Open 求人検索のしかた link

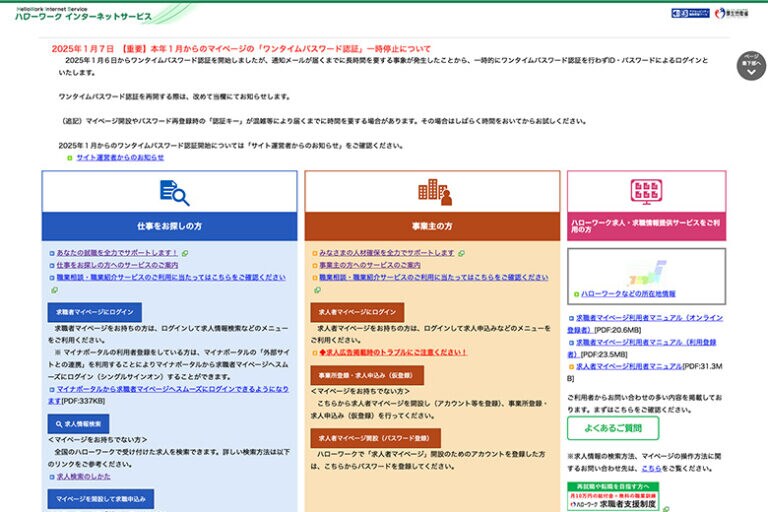(x=83, y=476)
